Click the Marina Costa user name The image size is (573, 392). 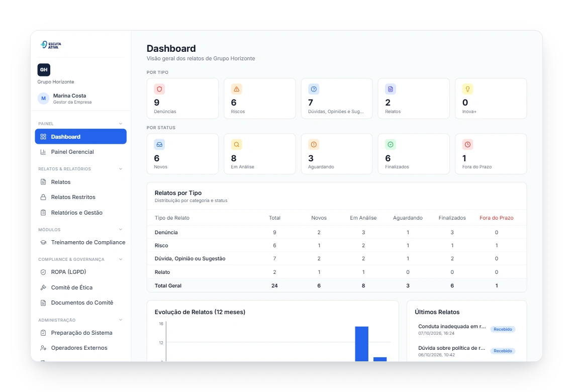click(69, 96)
